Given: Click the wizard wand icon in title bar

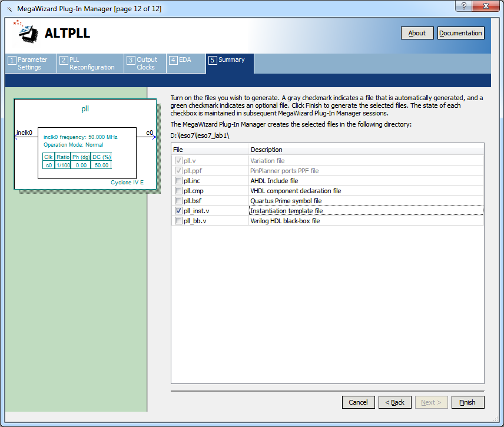Looking at the screenshot, I should click(9, 9).
